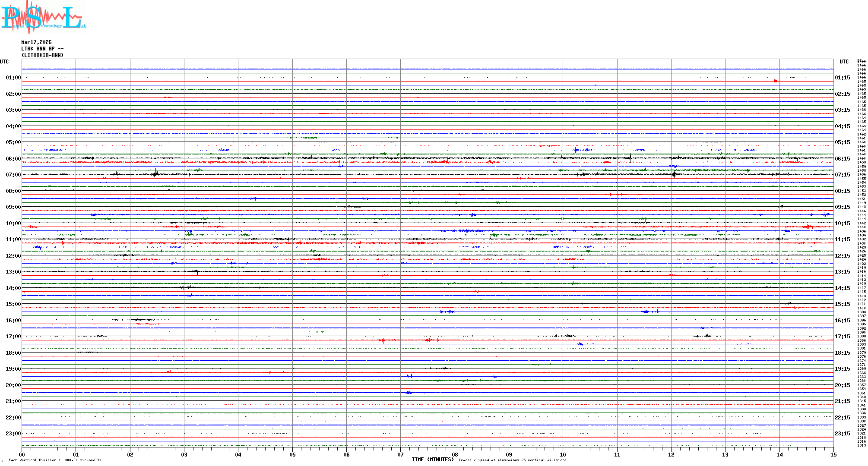The image size is (868, 466).
Task: Select the 06:00 hour label on left
Action: (x=13, y=159)
